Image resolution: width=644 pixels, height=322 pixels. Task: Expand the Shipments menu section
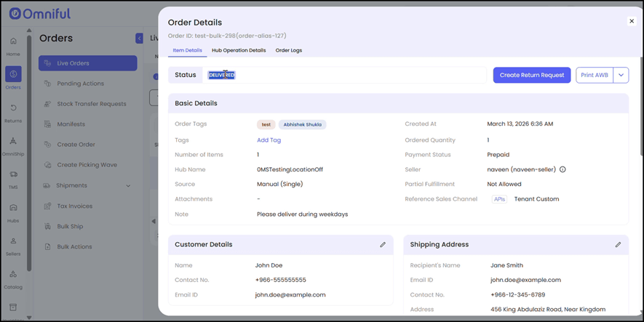pyautogui.click(x=128, y=186)
